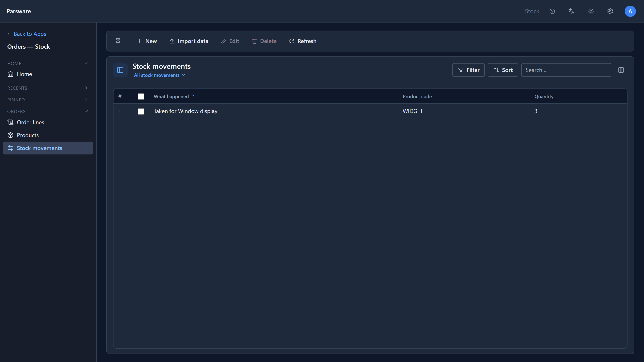Open the help question mark icon
Screen dimensions: 644x362
tap(552, 11)
